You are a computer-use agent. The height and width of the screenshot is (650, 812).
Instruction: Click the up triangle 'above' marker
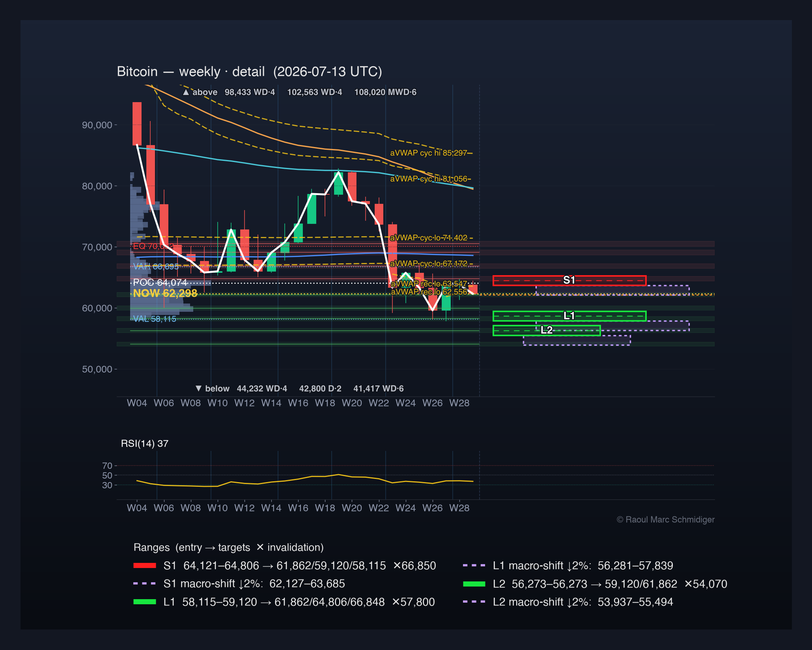point(186,92)
